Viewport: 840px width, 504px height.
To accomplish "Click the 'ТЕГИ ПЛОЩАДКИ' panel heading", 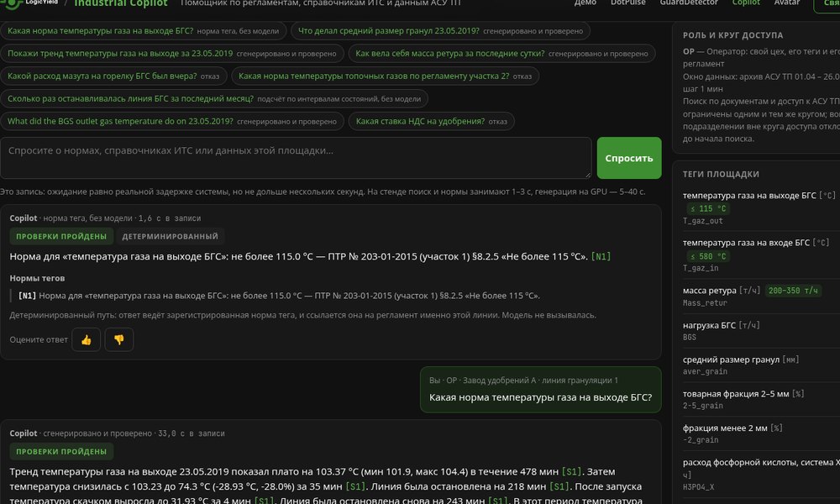I will [x=721, y=174].
